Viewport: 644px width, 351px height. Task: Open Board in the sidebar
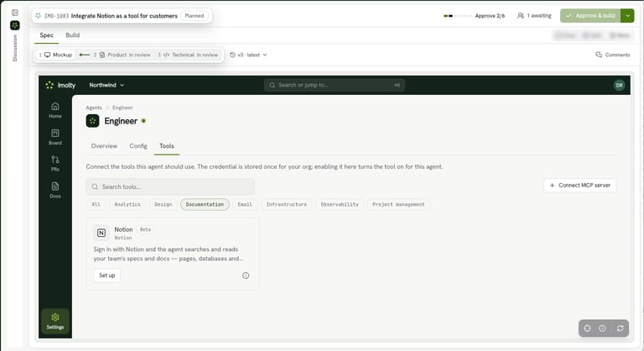pos(55,137)
